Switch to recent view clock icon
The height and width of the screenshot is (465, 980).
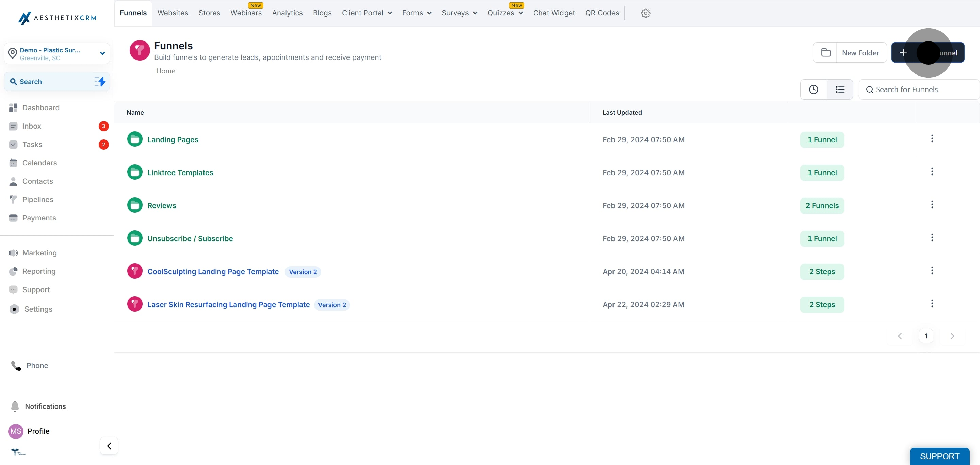813,89
